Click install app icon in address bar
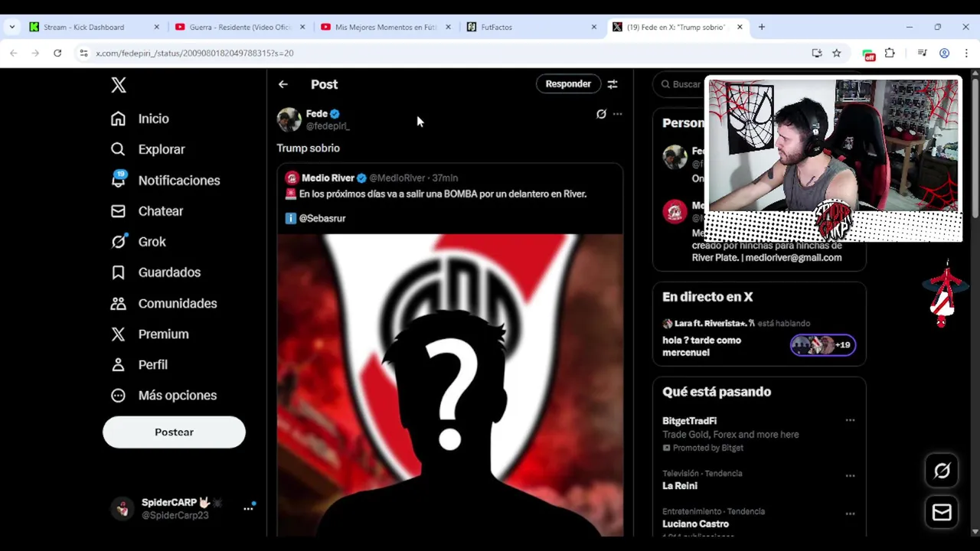Viewport: 980px width, 551px height. [x=817, y=53]
